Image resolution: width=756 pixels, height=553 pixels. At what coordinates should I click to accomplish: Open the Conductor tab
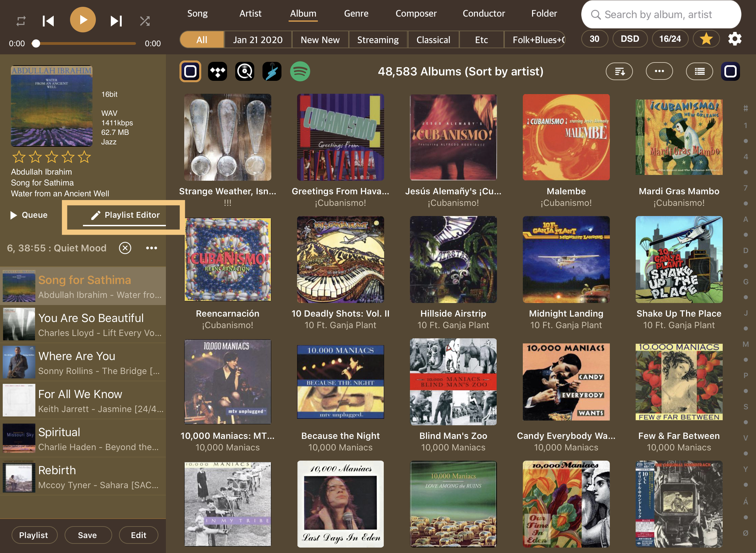[x=484, y=14]
